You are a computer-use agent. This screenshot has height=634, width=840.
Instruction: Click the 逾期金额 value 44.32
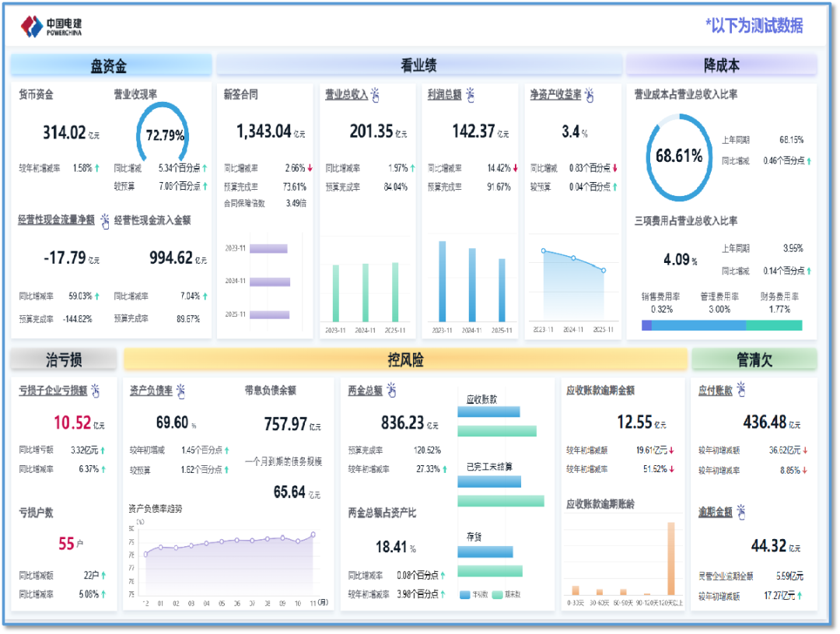click(x=768, y=545)
